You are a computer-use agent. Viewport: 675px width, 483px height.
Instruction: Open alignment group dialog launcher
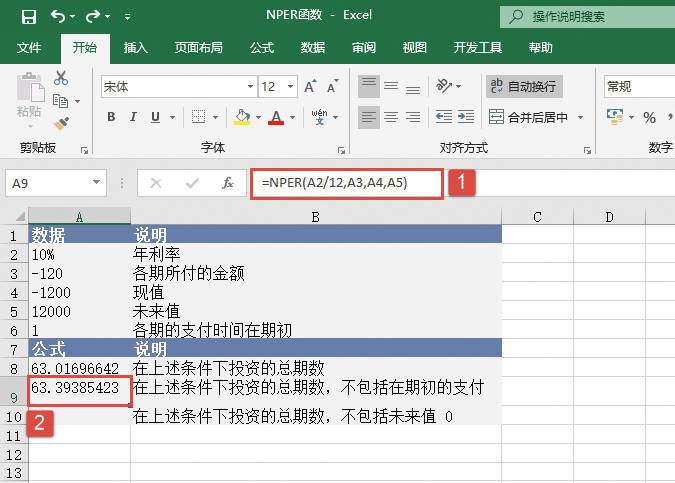pos(588,150)
